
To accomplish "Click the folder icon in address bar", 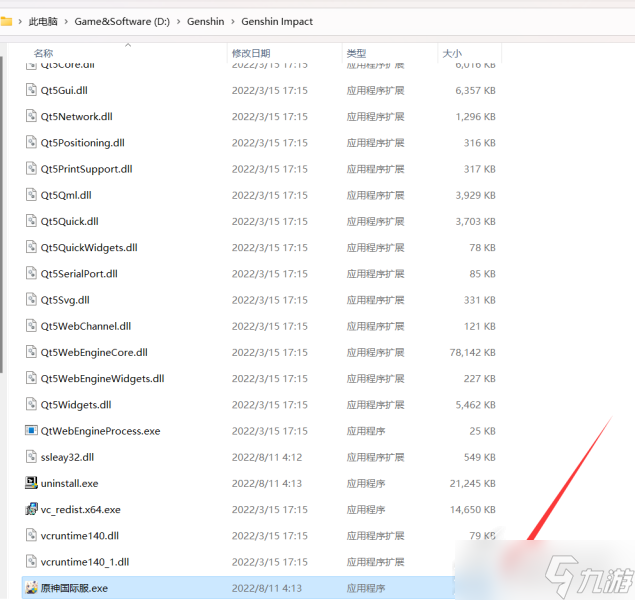I will (x=6, y=21).
